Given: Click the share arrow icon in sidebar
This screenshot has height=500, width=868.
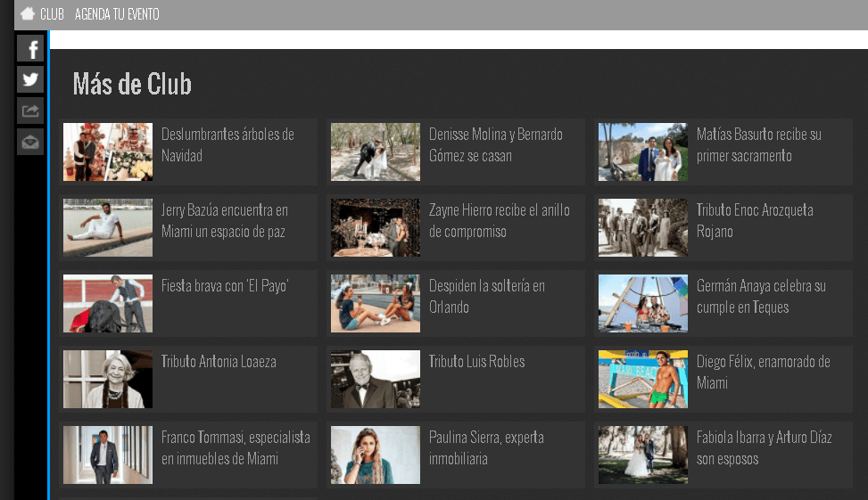Looking at the screenshot, I should 30,111.
